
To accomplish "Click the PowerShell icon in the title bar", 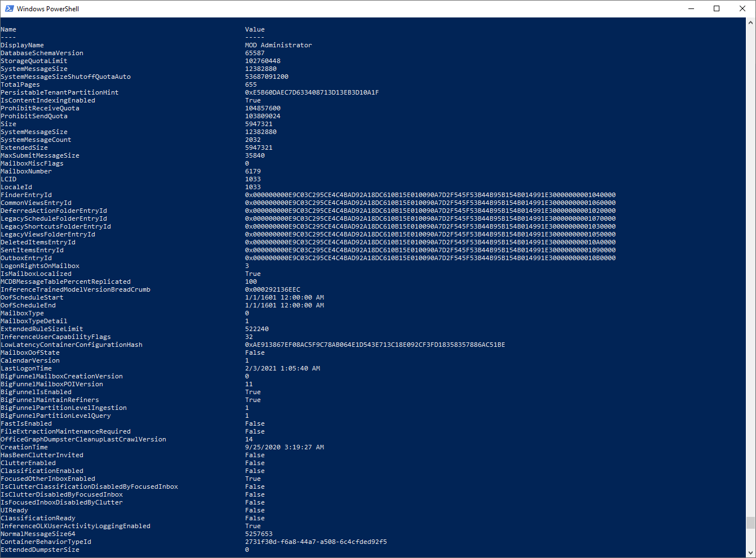I will point(8,8).
